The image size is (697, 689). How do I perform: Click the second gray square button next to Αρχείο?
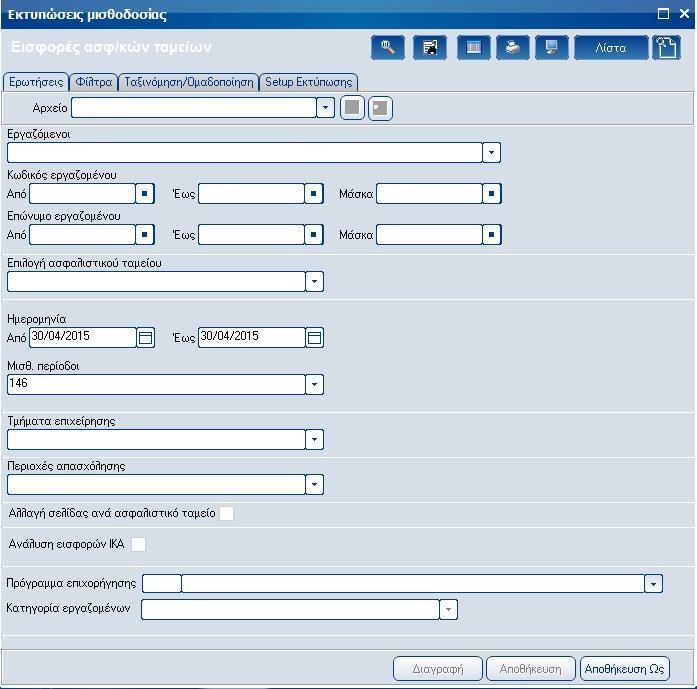380,108
